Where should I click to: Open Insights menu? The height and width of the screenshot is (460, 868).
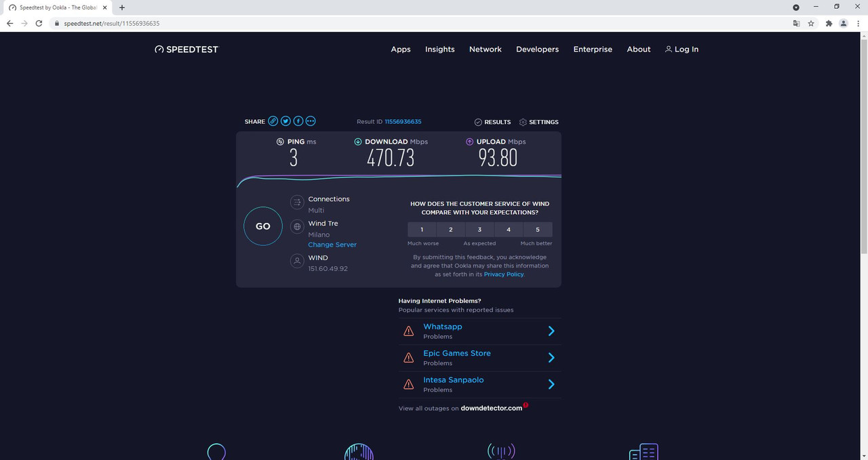coord(440,49)
